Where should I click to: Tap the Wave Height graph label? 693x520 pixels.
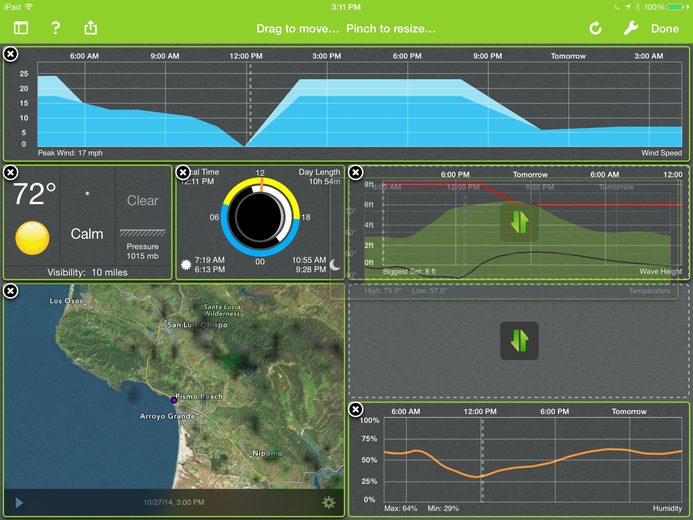661,271
